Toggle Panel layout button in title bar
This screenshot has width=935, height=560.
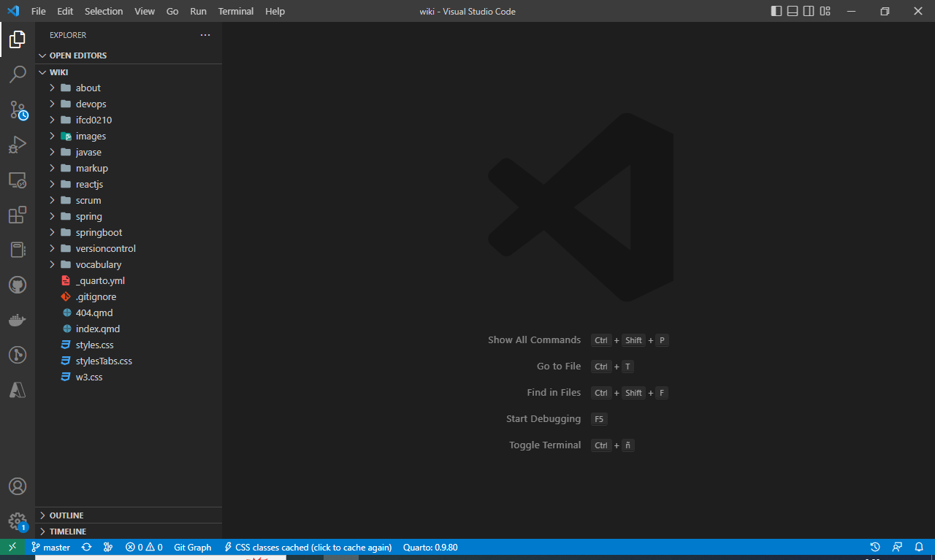point(792,11)
